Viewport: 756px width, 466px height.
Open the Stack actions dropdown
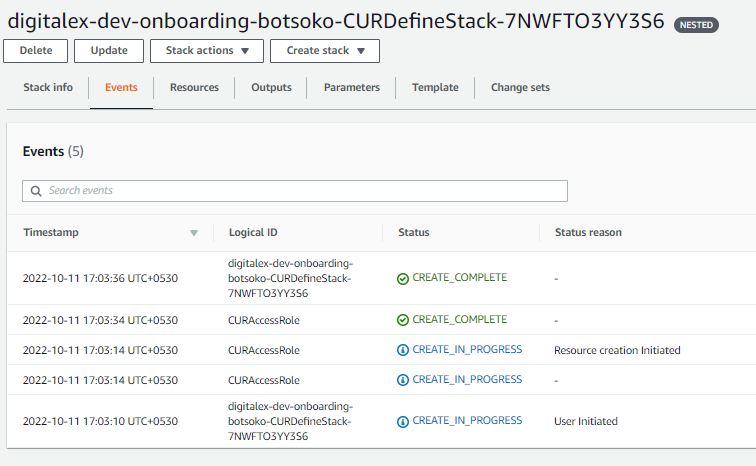pos(207,51)
